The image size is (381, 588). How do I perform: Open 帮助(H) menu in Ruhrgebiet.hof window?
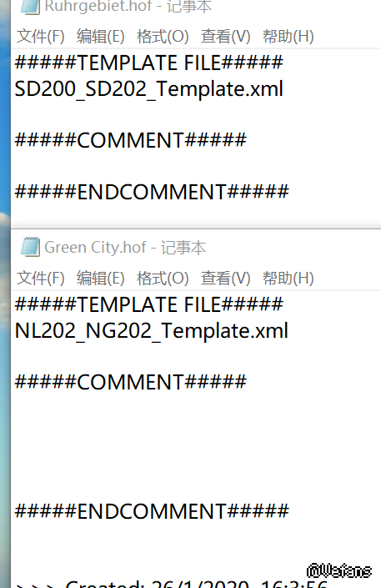288,37
